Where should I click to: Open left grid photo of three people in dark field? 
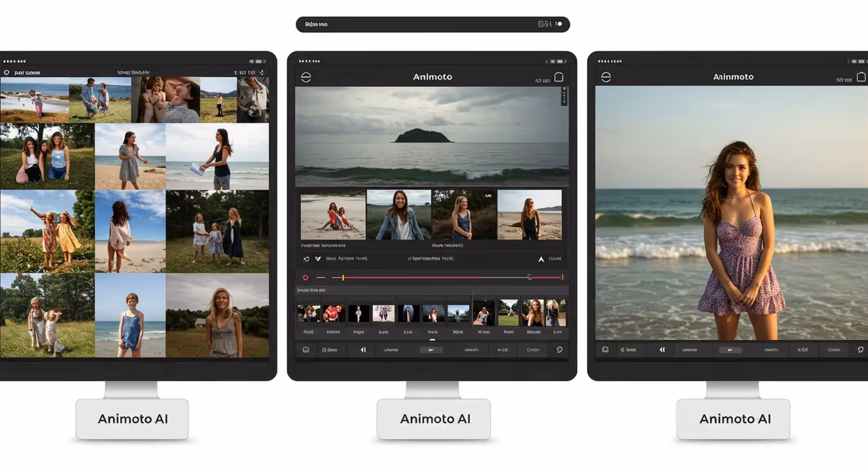[x=217, y=231]
